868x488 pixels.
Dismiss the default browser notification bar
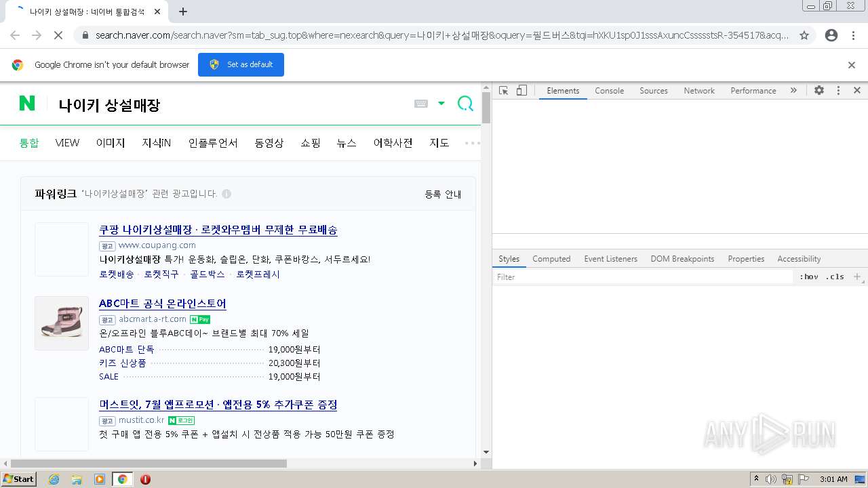pyautogui.click(x=852, y=65)
